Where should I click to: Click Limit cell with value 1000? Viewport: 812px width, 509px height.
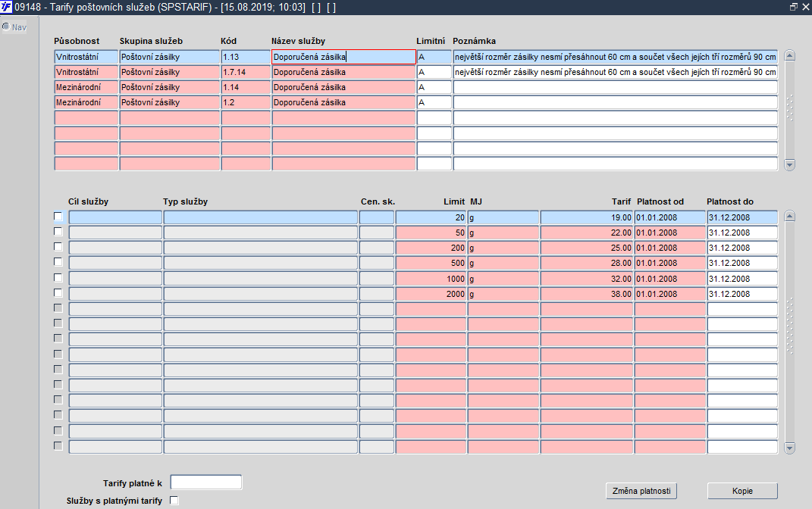tap(431, 278)
